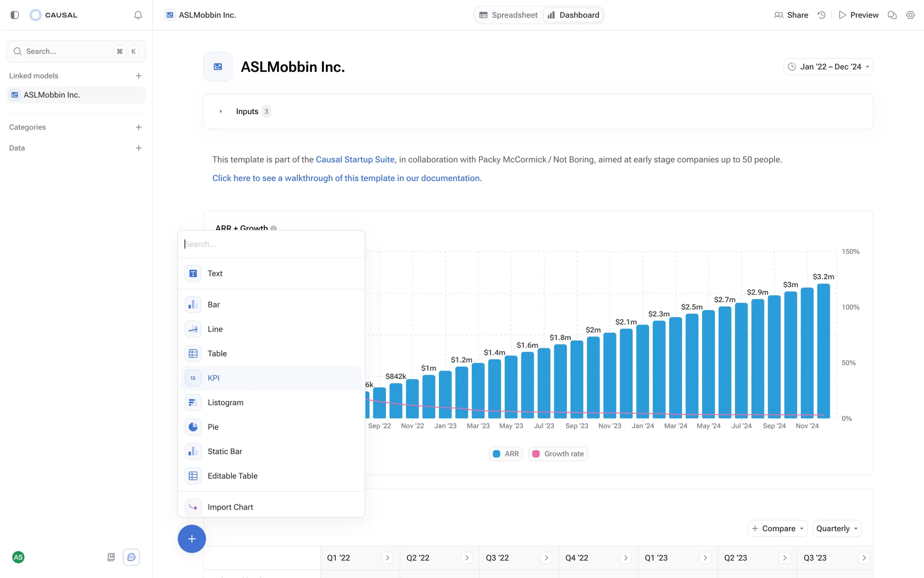The width and height of the screenshot is (924, 578).
Task: Expand the Q1 '22 column
Action: click(387, 558)
